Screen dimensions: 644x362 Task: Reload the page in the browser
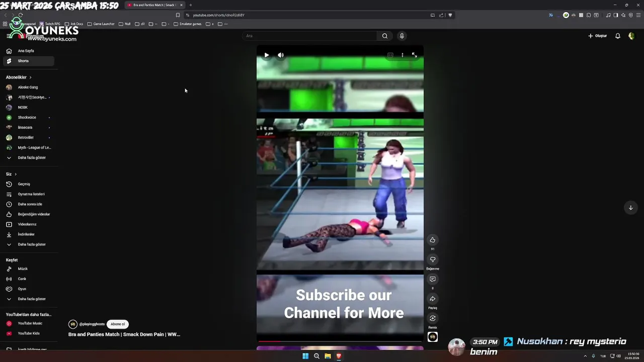[x=20, y=15]
